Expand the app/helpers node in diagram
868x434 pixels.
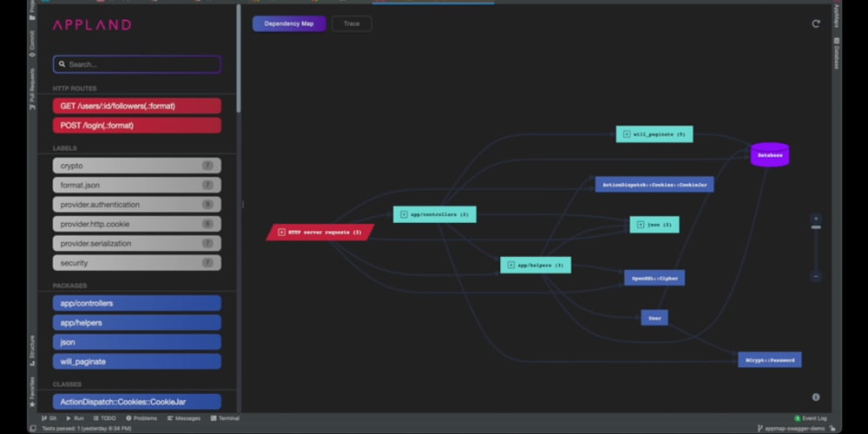coord(511,265)
